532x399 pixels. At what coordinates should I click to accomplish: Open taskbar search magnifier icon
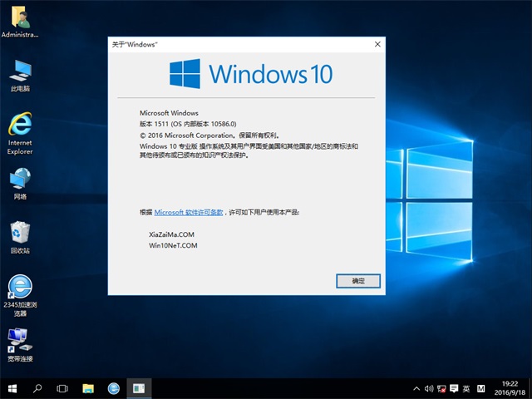(37, 388)
